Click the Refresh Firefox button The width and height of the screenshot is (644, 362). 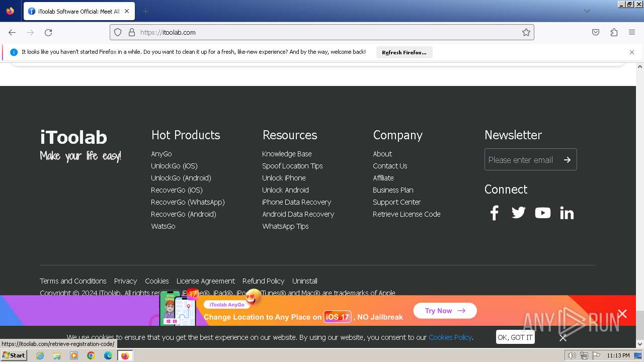tap(404, 52)
